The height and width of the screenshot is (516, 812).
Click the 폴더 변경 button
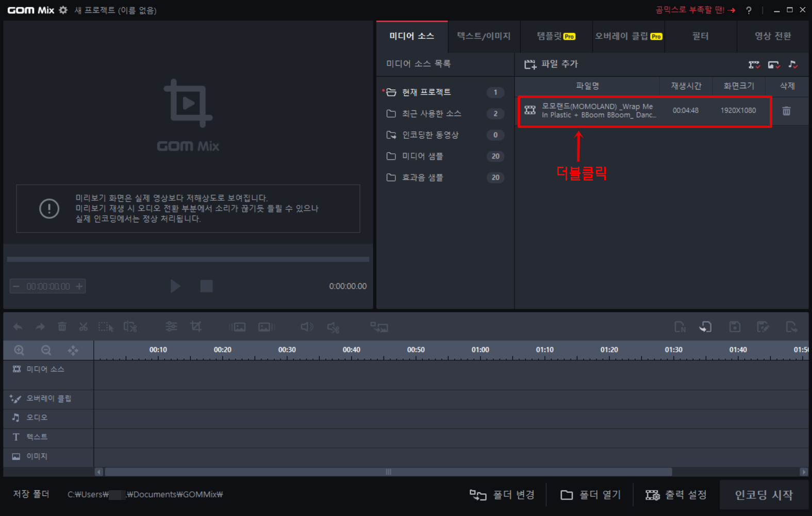pyautogui.click(x=502, y=495)
